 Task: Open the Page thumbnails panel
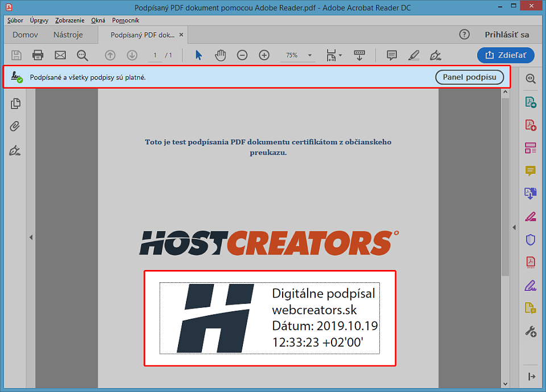(15, 103)
